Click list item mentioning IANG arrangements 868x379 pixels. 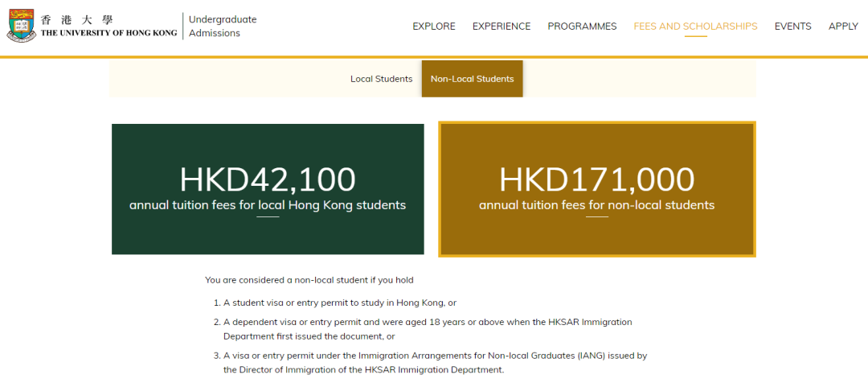click(435, 362)
